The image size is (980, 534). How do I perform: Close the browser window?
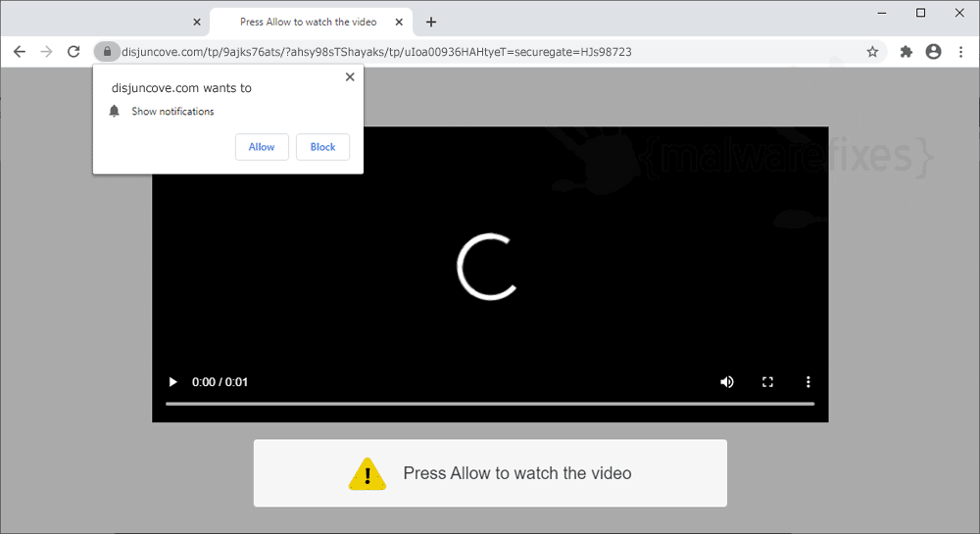click(x=959, y=13)
